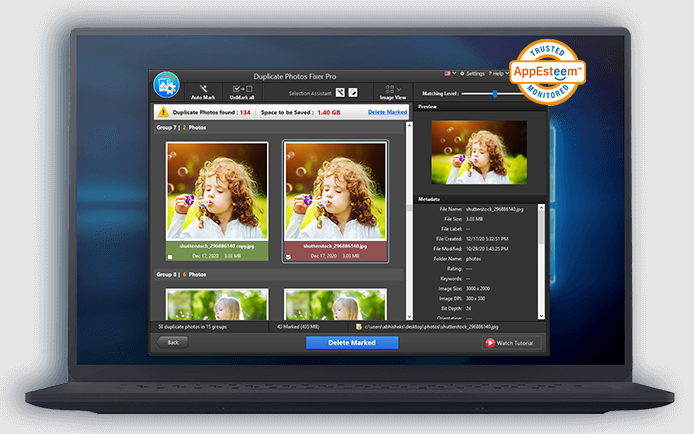Click the blue Delete Marked button

pyautogui.click(x=352, y=342)
